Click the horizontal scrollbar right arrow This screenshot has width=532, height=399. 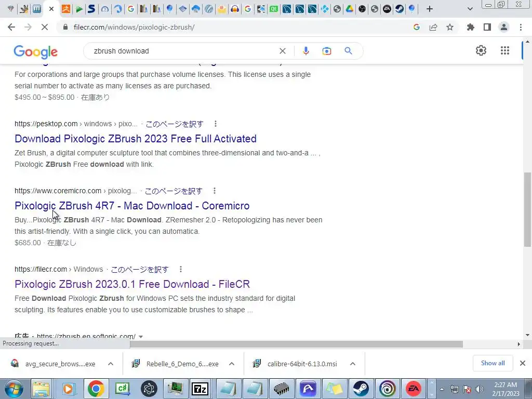[519, 344]
